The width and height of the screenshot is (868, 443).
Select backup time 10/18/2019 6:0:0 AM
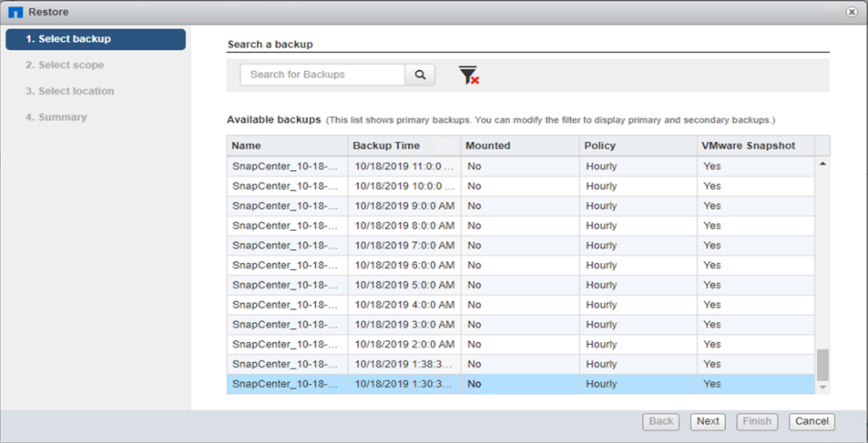coord(405,266)
